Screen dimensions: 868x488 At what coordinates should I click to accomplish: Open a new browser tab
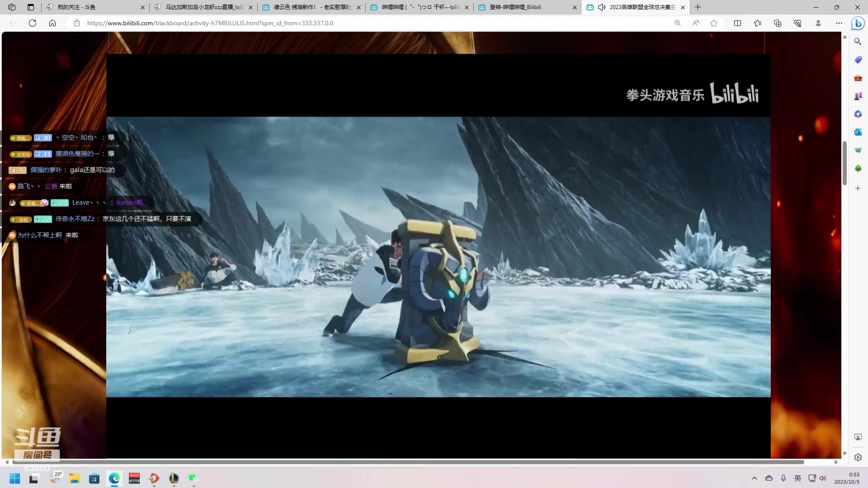coord(698,7)
